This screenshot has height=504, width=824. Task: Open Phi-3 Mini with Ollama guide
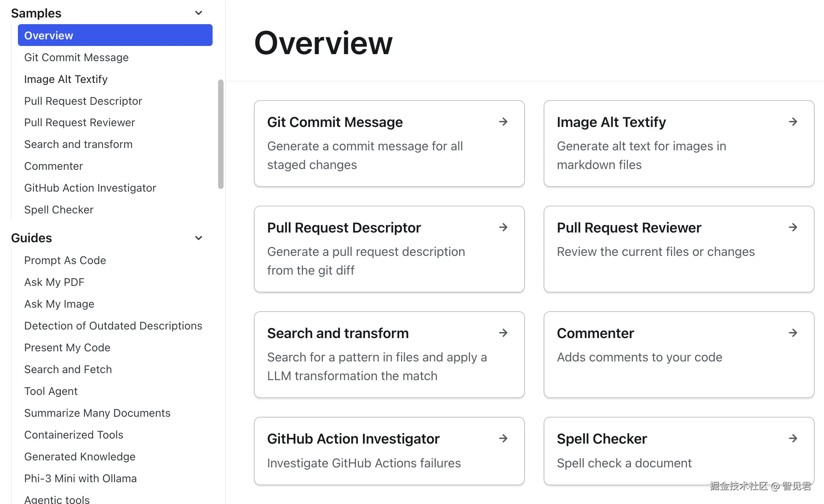pos(80,478)
